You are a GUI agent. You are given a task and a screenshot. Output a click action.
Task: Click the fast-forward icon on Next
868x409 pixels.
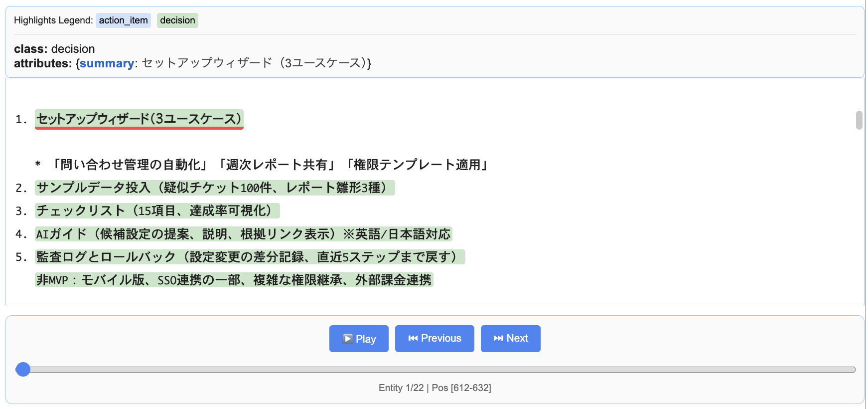tap(498, 338)
